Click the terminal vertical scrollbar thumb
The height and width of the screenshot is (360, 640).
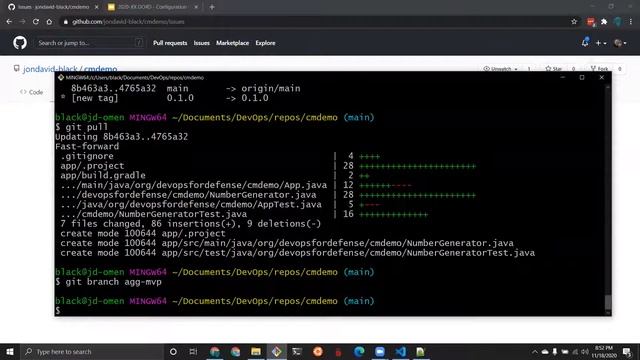point(608,303)
